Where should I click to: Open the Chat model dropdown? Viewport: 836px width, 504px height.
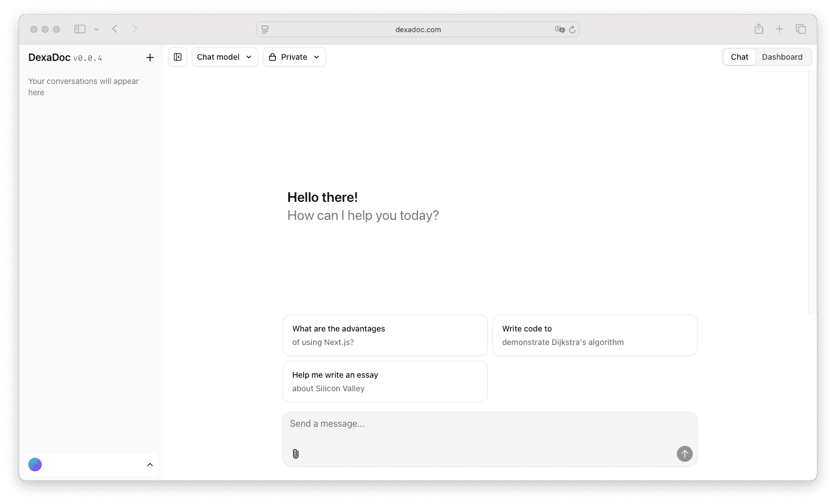[225, 57]
